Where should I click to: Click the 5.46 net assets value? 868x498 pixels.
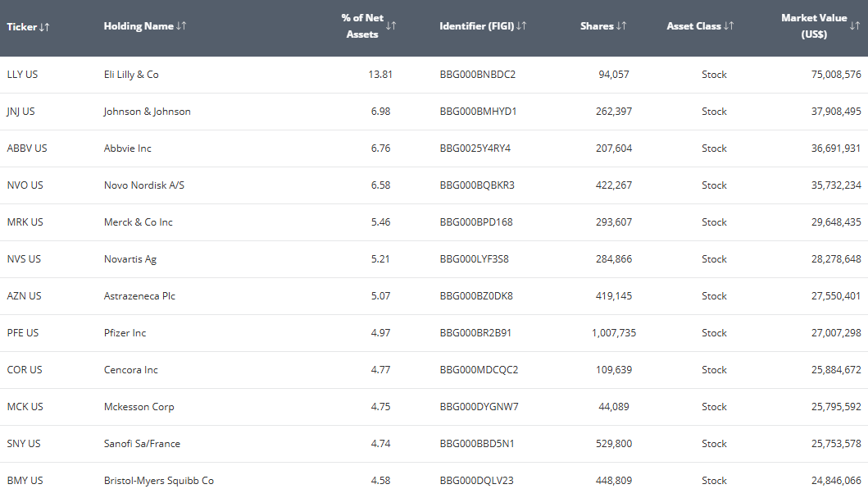tap(381, 222)
